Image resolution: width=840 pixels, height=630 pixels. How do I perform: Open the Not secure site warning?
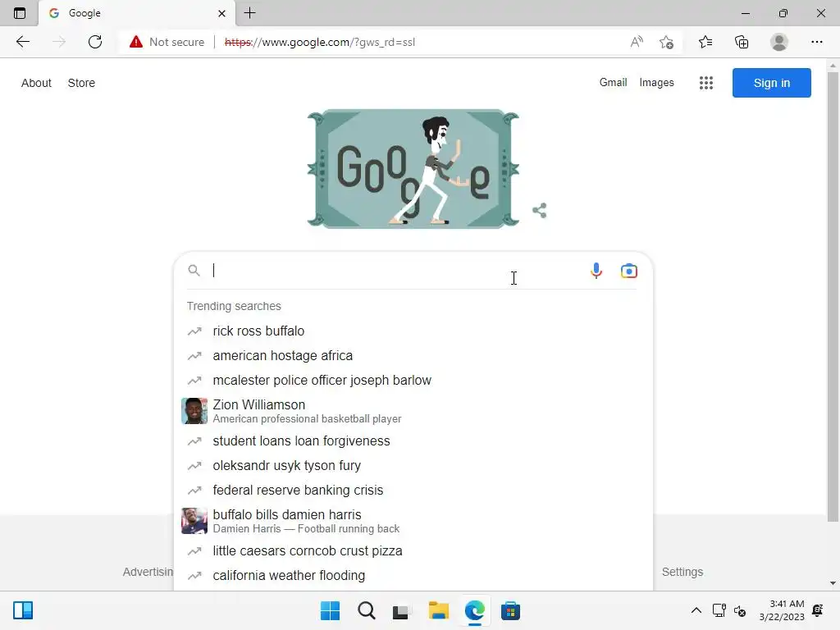point(167,42)
